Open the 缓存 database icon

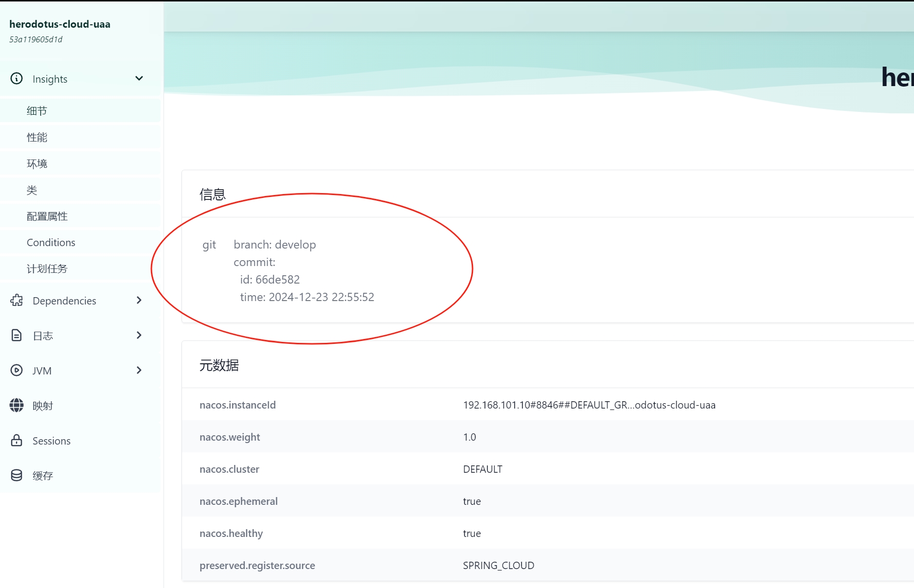(x=16, y=475)
